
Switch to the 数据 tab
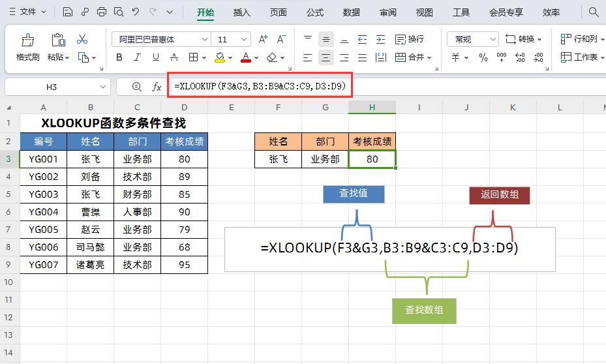pyautogui.click(x=352, y=12)
